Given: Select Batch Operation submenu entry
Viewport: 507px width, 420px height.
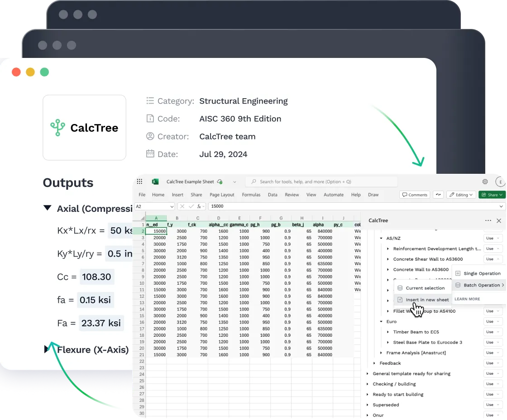Looking at the screenshot, I should pos(479,285).
